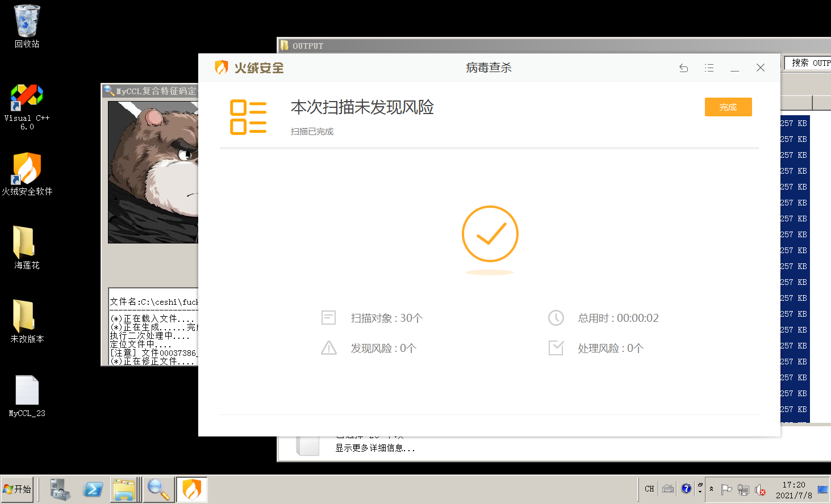Open the 火绒安全软件 desktop shortcut
The image size is (831, 504).
pyautogui.click(x=27, y=174)
